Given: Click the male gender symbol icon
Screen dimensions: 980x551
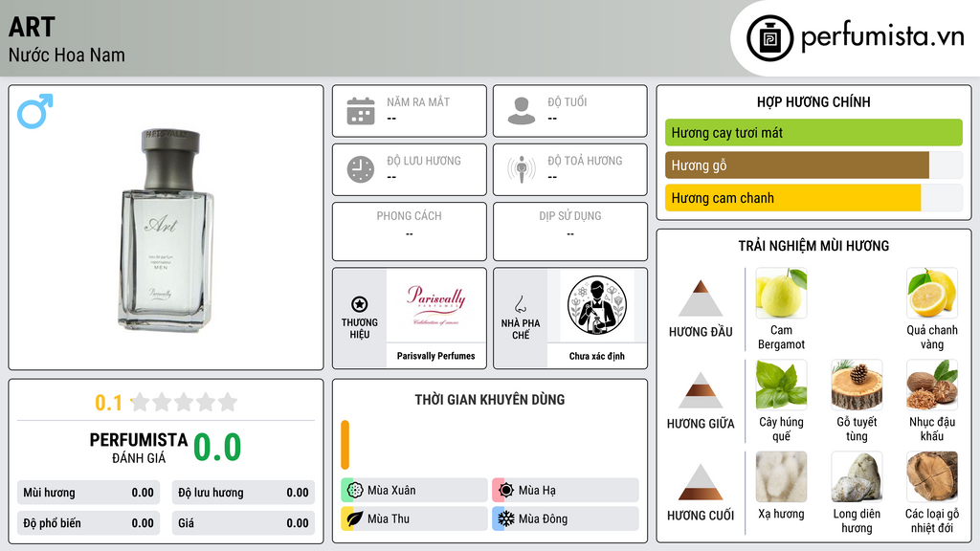Looking at the screenshot, I should [x=35, y=111].
